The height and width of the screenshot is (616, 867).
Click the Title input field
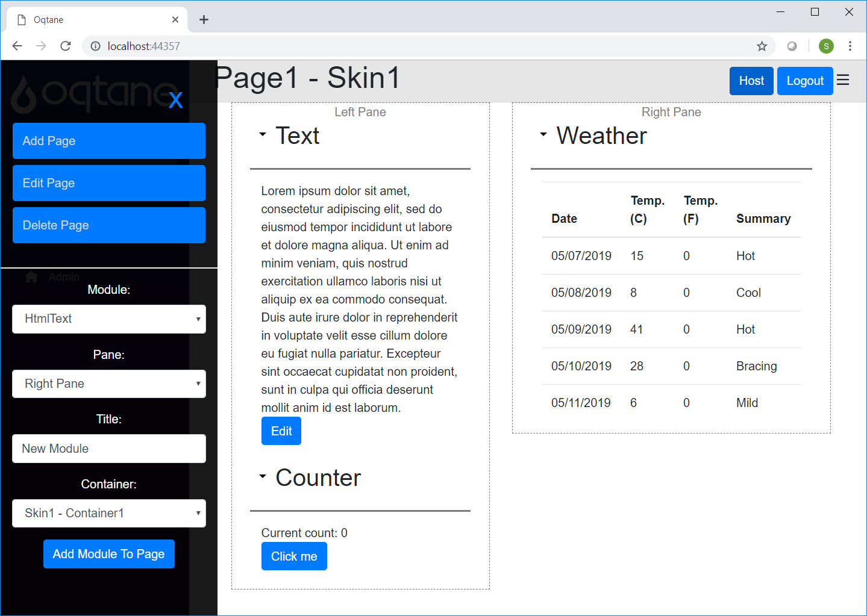coord(109,449)
